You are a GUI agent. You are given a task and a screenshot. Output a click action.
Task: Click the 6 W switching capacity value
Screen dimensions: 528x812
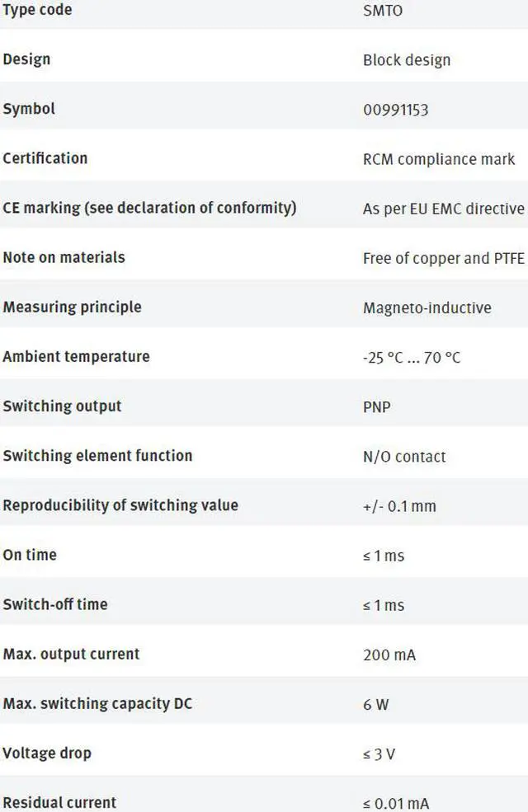(375, 705)
